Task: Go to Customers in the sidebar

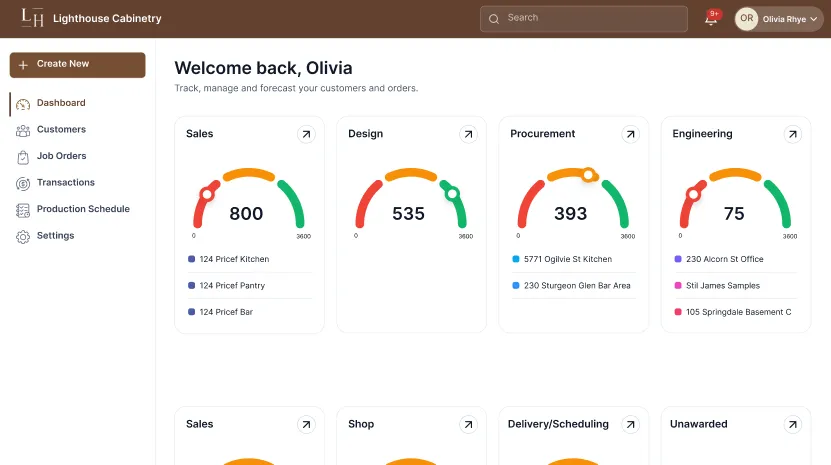Action: tap(61, 130)
